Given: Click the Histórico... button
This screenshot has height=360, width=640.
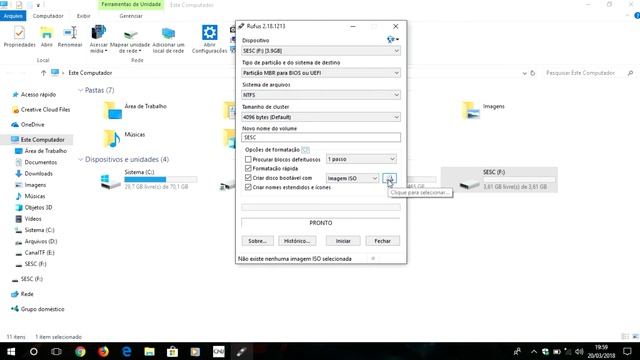Looking at the screenshot, I should click(x=297, y=241).
